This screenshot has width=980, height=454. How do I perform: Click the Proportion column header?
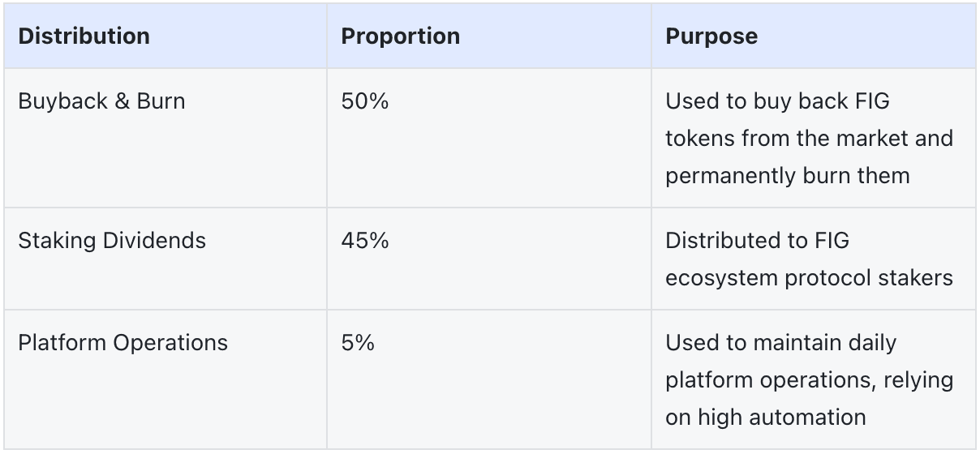[400, 36]
